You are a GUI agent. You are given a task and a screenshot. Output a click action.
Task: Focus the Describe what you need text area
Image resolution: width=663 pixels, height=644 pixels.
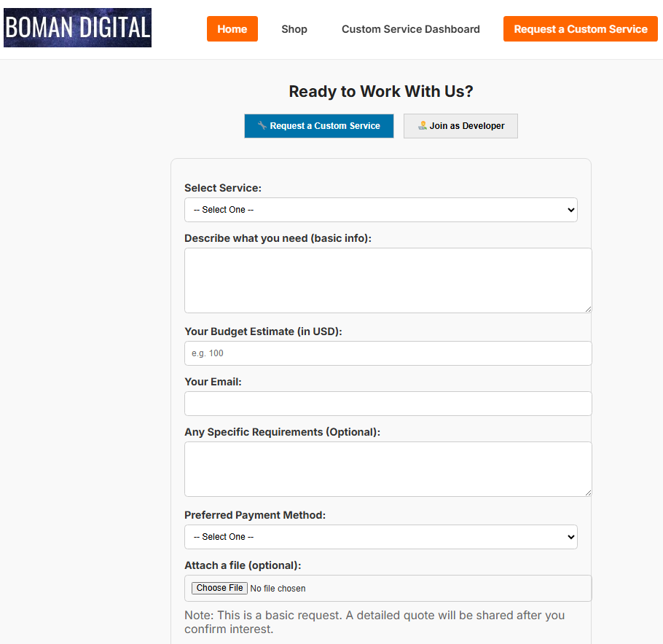click(388, 280)
